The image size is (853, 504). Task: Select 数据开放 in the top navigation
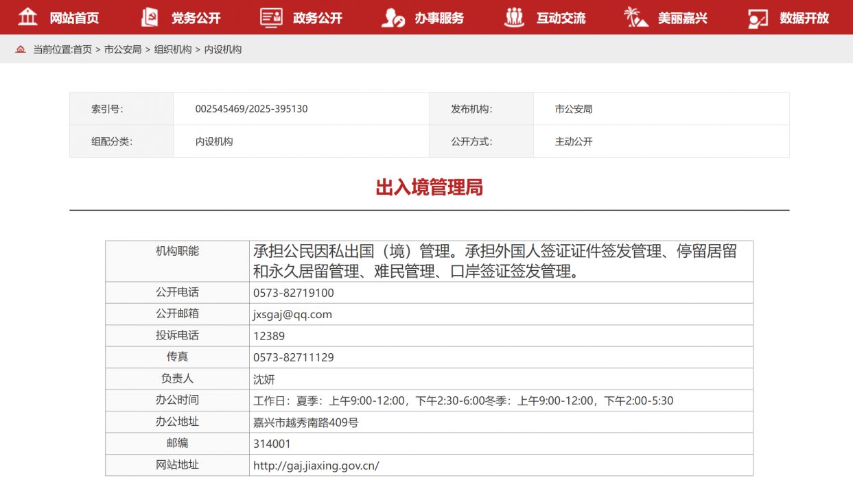coord(804,18)
